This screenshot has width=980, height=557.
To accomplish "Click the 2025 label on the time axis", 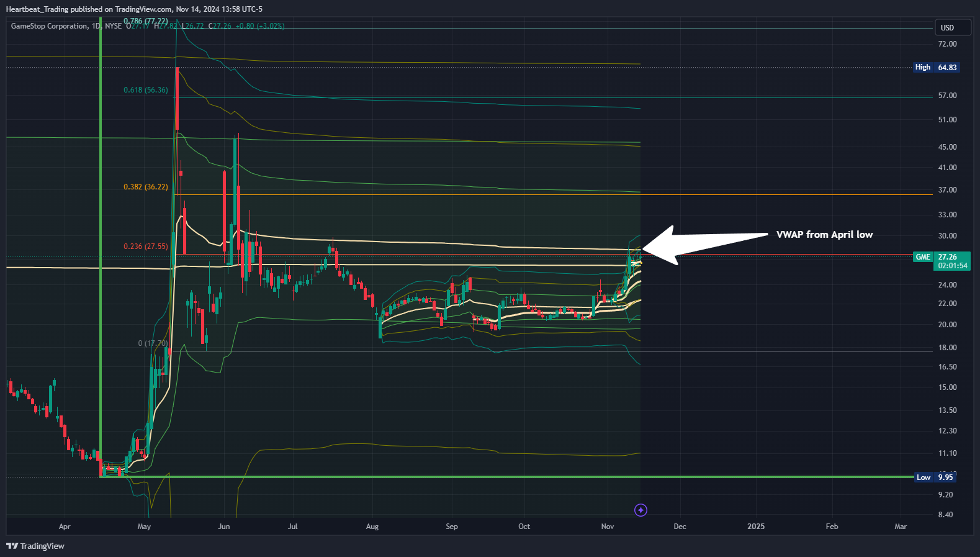I will [756, 527].
